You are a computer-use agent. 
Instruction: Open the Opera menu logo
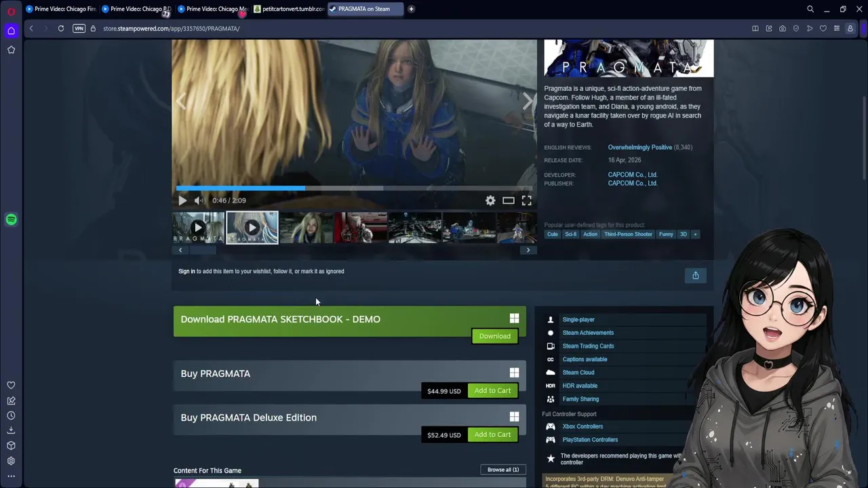point(11,11)
